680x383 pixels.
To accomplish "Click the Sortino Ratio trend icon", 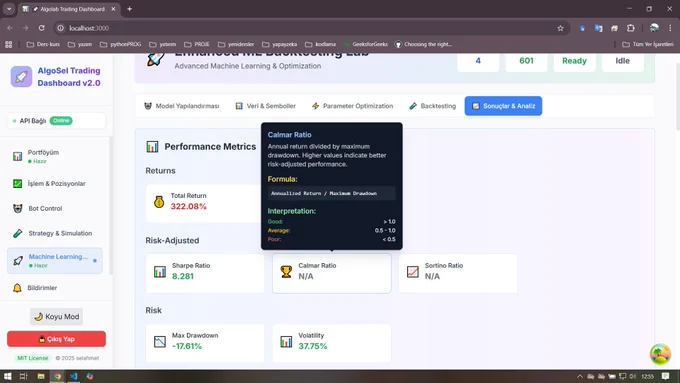I will pos(413,272).
